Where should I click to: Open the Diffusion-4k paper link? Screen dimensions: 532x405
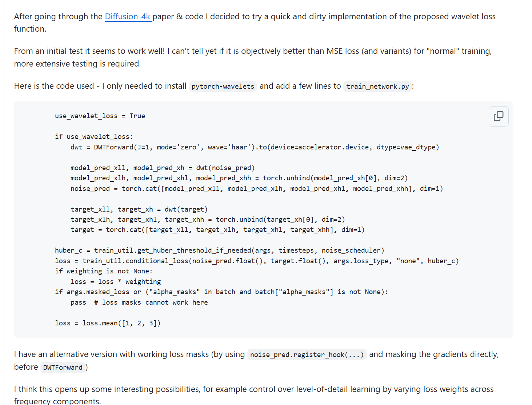128,16
